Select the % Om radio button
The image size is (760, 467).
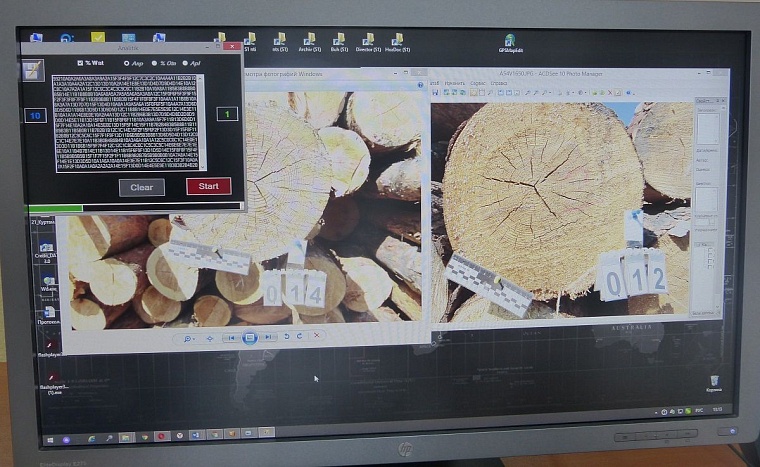coord(154,62)
